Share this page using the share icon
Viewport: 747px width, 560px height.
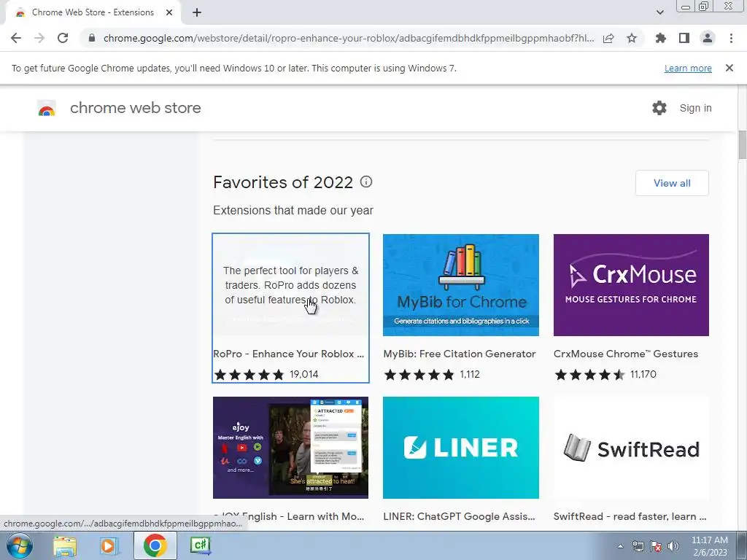608,38
